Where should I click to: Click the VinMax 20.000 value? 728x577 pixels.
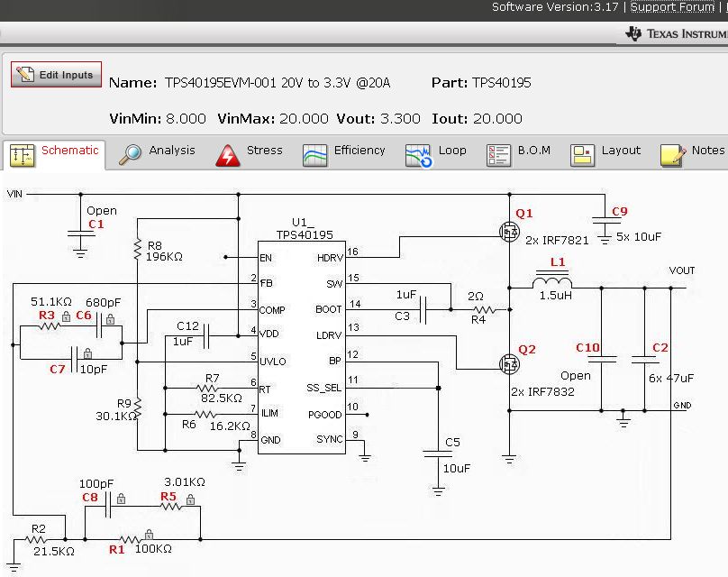pyautogui.click(x=304, y=118)
